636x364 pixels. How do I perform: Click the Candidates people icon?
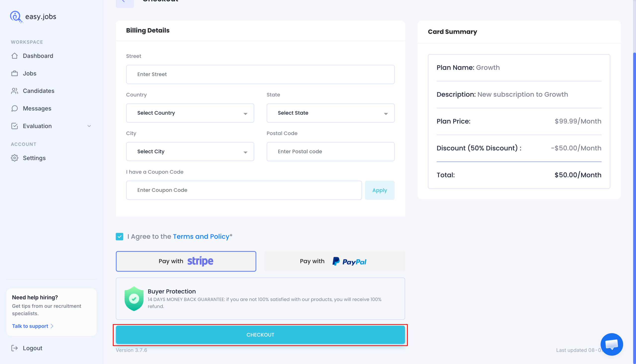coord(14,91)
